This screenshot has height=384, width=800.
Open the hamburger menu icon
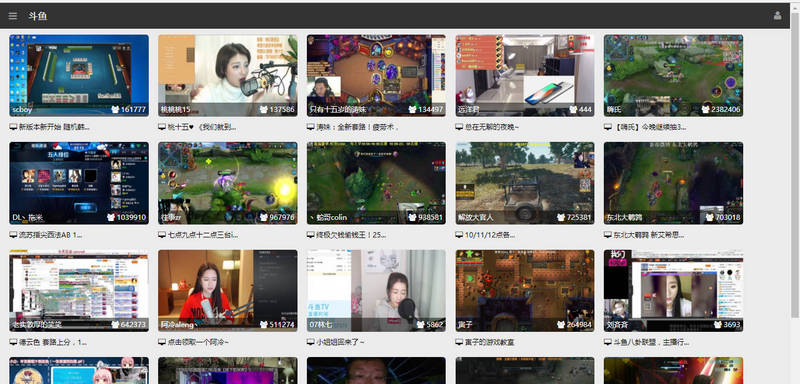[x=13, y=16]
